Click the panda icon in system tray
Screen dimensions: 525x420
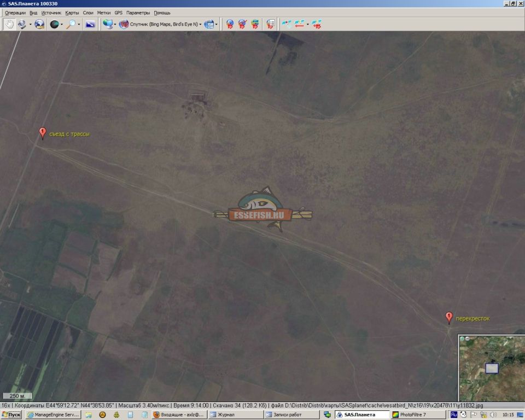click(463, 415)
